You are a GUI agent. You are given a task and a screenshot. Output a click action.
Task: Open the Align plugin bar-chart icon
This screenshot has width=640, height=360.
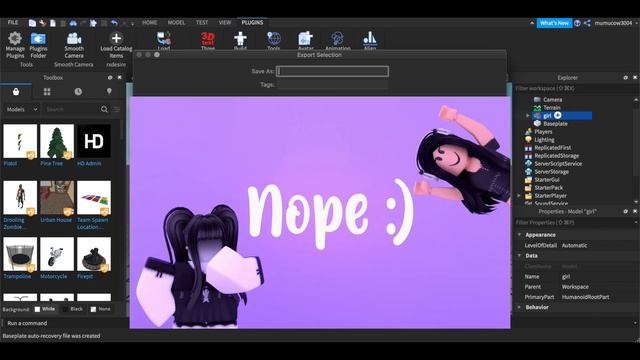[x=370, y=38]
